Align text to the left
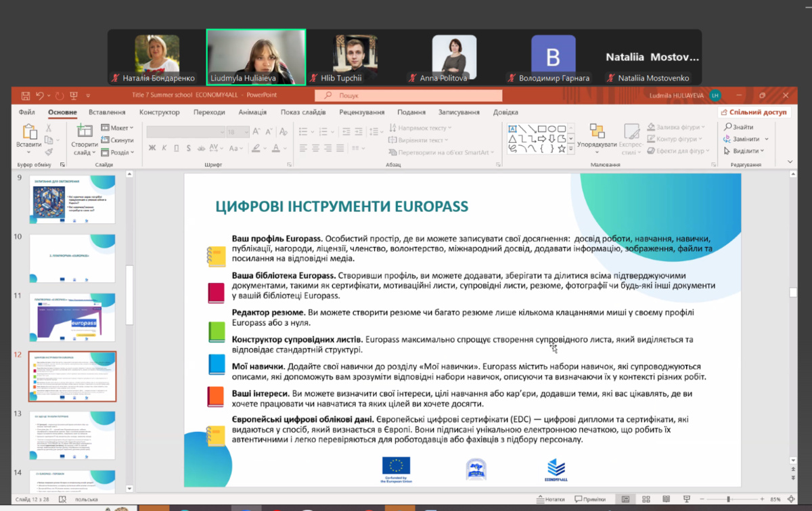The image size is (812, 511). [302, 148]
